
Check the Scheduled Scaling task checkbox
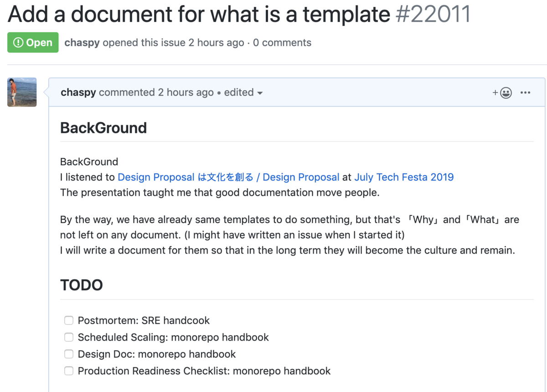point(69,337)
